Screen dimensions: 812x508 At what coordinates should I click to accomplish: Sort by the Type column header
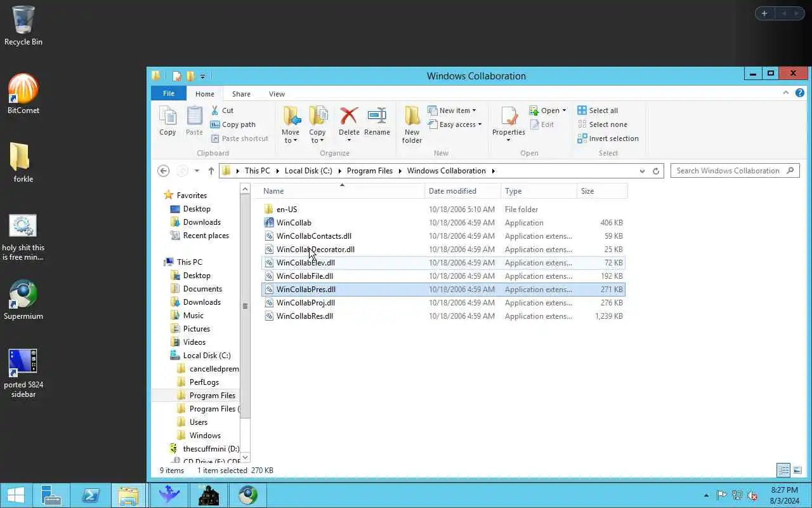click(539, 190)
